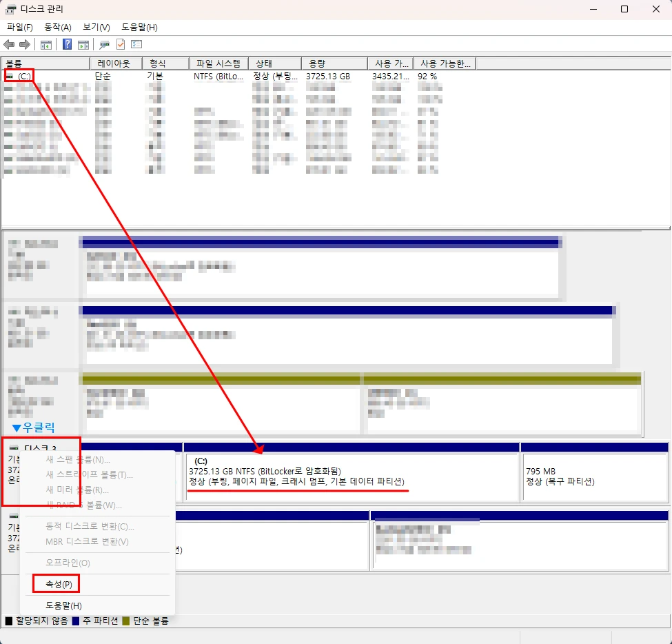The image size is (672, 644).
Task: Click the 정상 (복구 파티션) status text
Action: pos(560,481)
